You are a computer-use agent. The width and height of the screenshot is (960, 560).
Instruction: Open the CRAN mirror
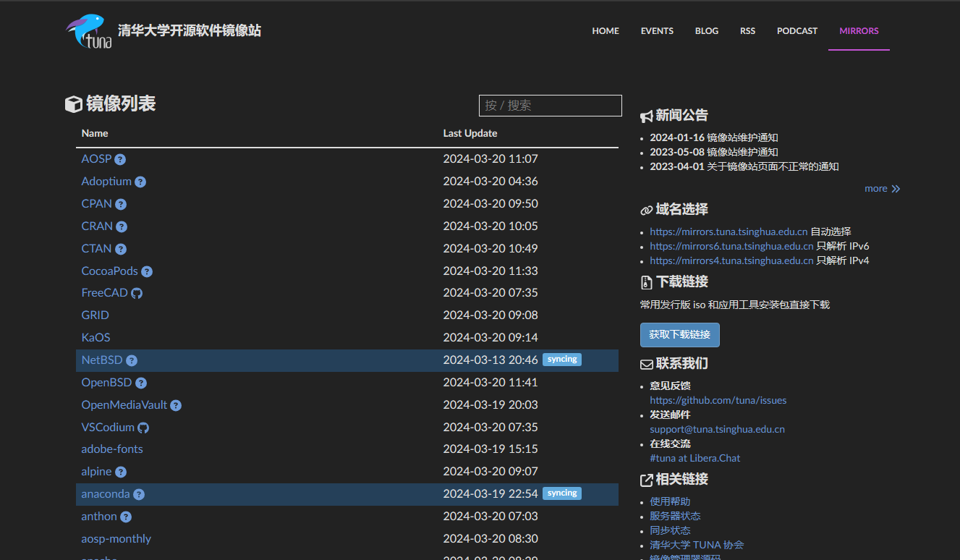(x=97, y=226)
